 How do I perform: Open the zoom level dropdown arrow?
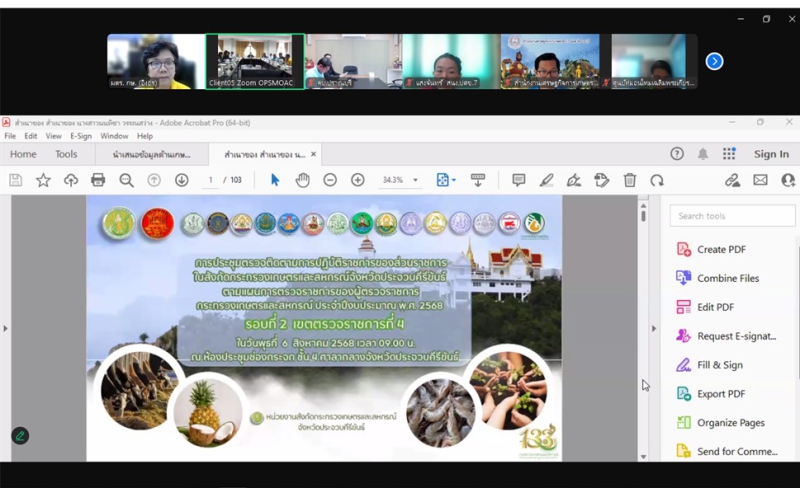point(415,180)
